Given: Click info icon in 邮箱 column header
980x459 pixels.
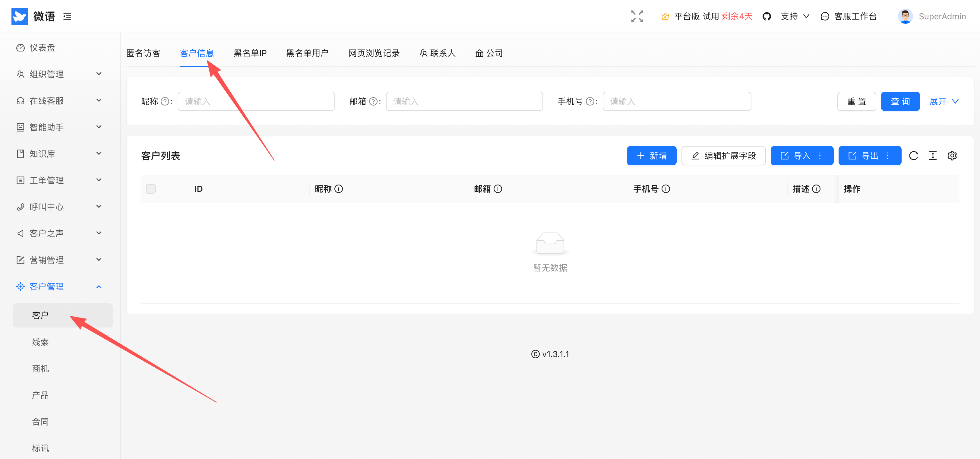Looking at the screenshot, I should [498, 189].
